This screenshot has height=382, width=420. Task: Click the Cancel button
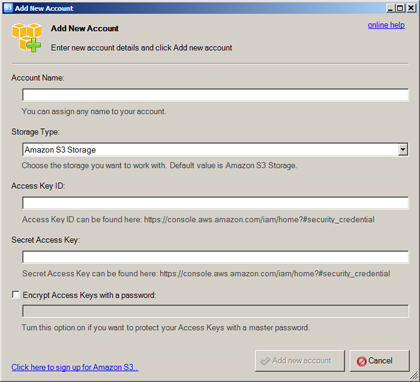[x=379, y=361]
